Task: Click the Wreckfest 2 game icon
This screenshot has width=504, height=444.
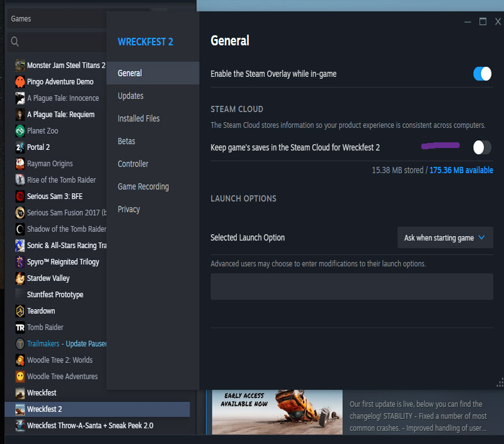Action: [x=20, y=409]
